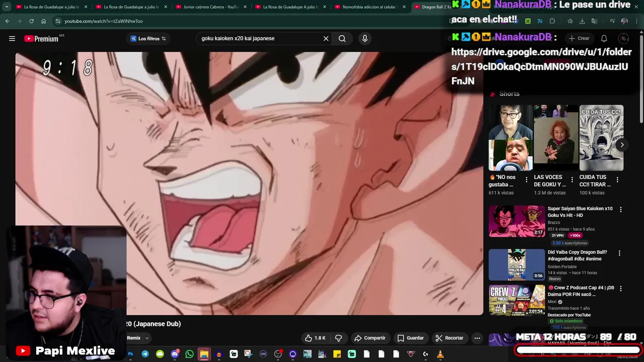Open browser extensions puzzle icon
Viewport: 644px width, 362px height.
[x=552, y=21]
